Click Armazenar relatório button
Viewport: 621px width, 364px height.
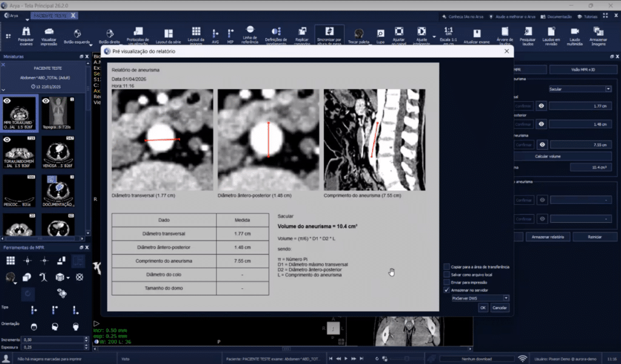click(548, 237)
